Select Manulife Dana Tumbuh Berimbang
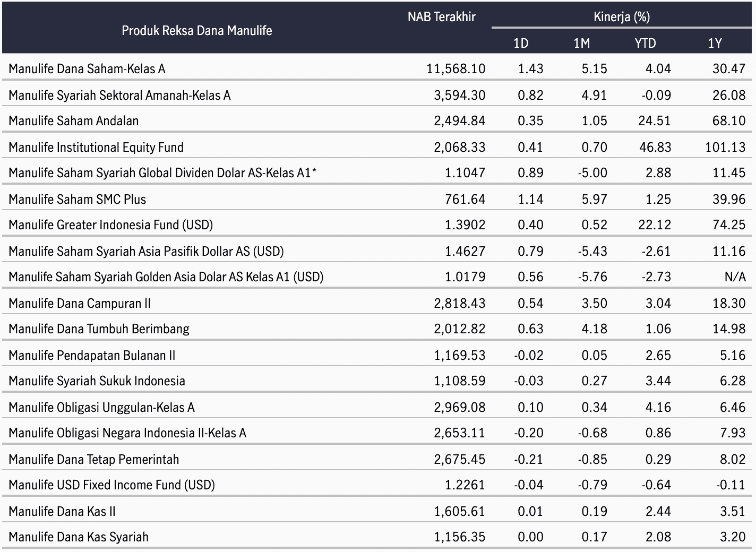Image resolution: width=756 pixels, height=552 pixels. coord(99,329)
